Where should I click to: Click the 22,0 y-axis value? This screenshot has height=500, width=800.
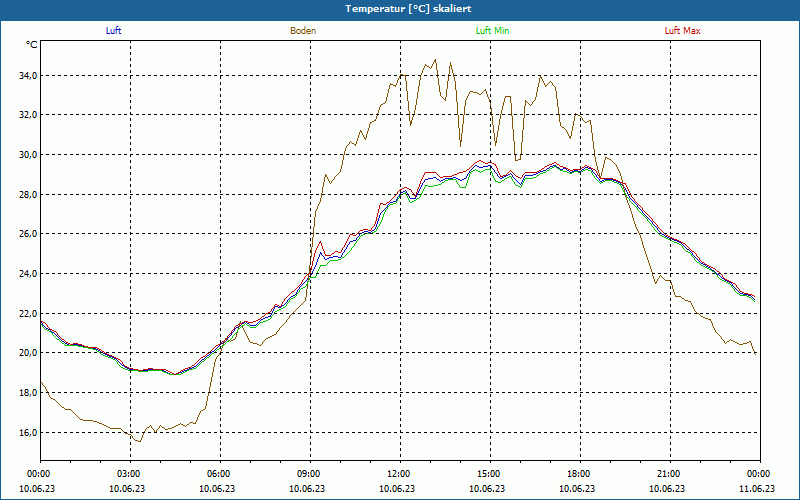pos(28,313)
